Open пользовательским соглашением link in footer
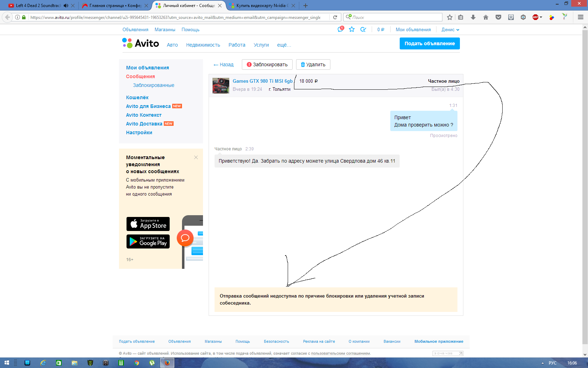This screenshot has width=588, height=368. coord(340,353)
